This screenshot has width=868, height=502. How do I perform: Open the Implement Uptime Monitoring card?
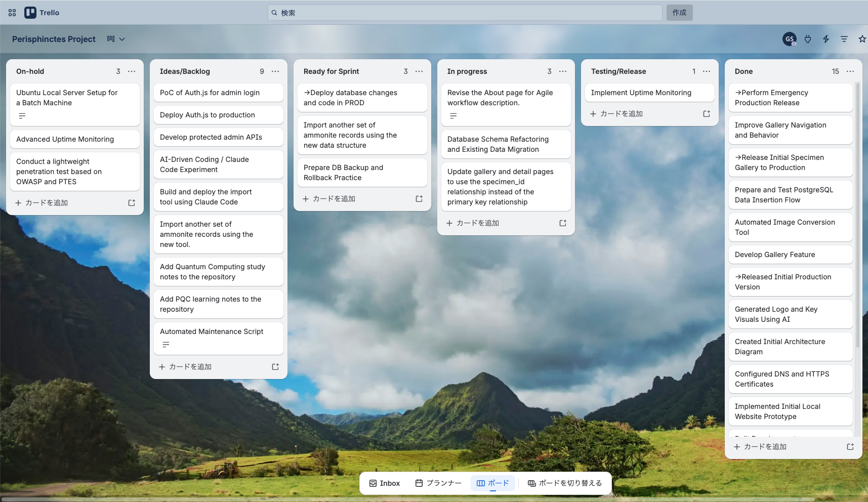pos(650,93)
